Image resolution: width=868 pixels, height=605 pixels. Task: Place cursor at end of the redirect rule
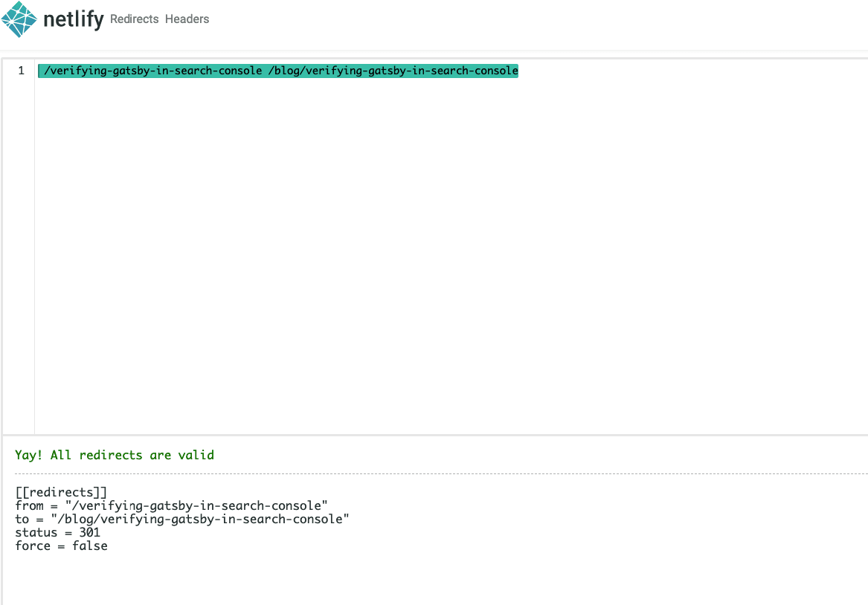(x=518, y=71)
